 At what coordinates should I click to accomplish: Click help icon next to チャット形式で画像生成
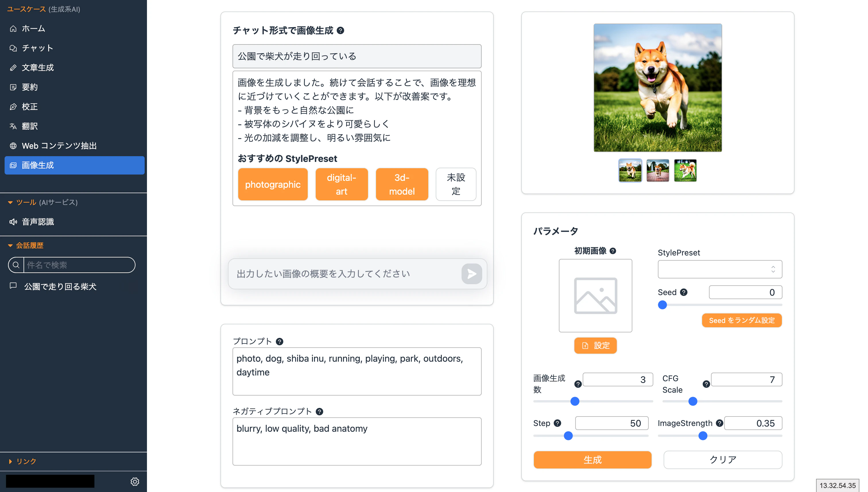tap(341, 30)
